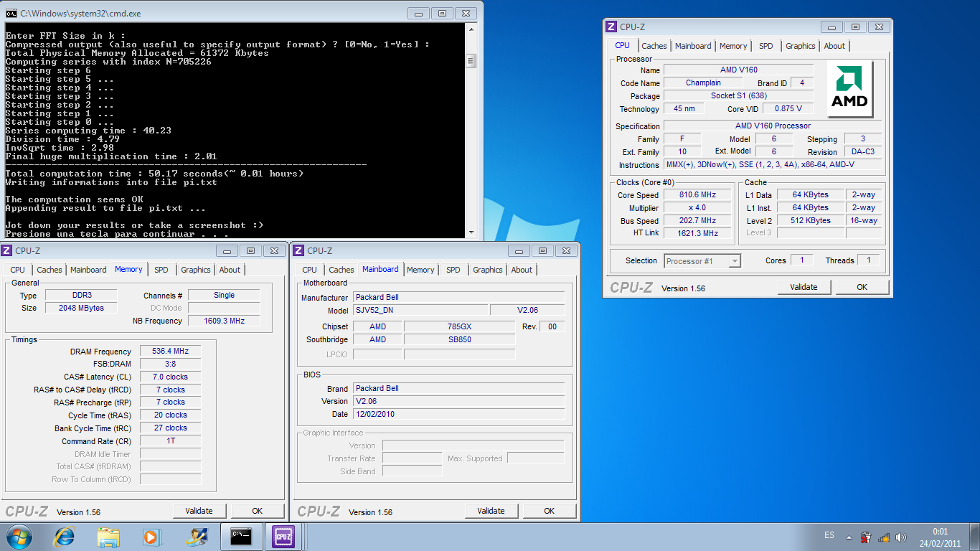The height and width of the screenshot is (551, 980).
Task: Click the CPU-Z icon in Memory window title
Action: pyautogui.click(x=6, y=250)
